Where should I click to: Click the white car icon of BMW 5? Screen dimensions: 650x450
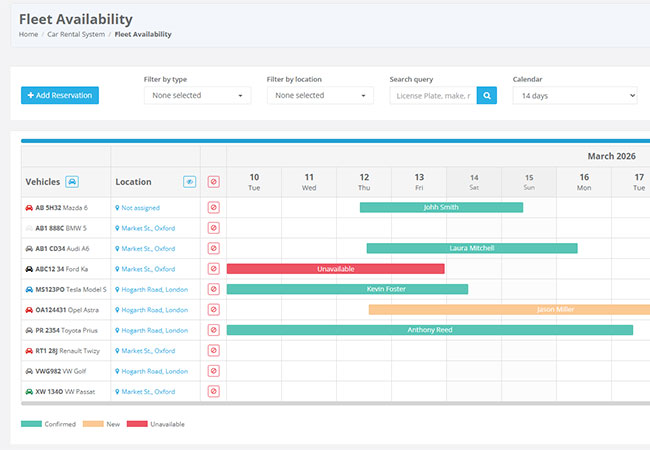pyautogui.click(x=29, y=228)
